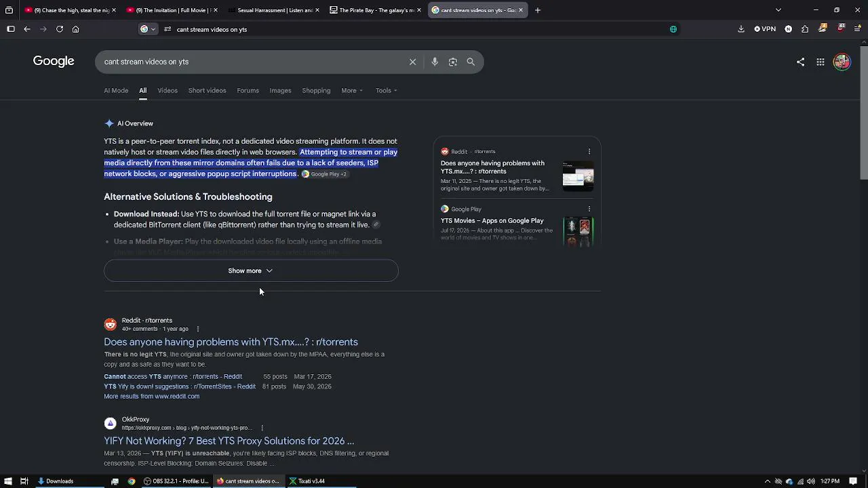Select the All results tab

point(143,91)
